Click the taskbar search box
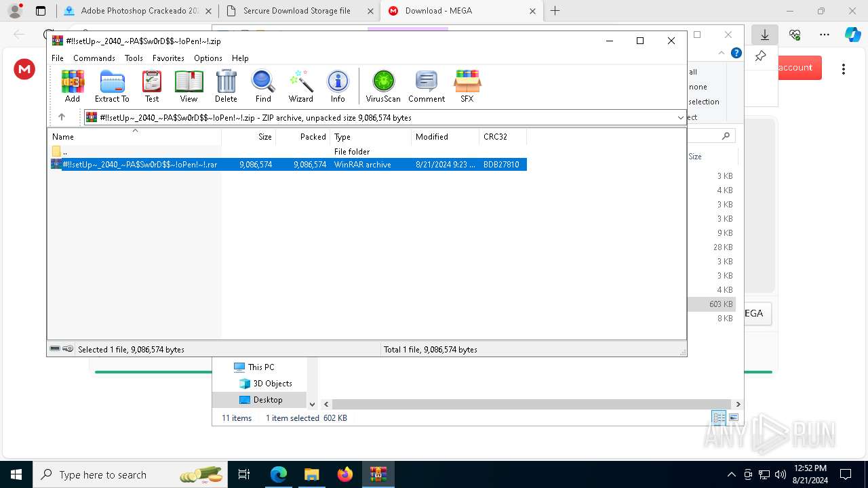Viewport: 868px width, 488px height. pyautogui.click(x=130, y=474)
